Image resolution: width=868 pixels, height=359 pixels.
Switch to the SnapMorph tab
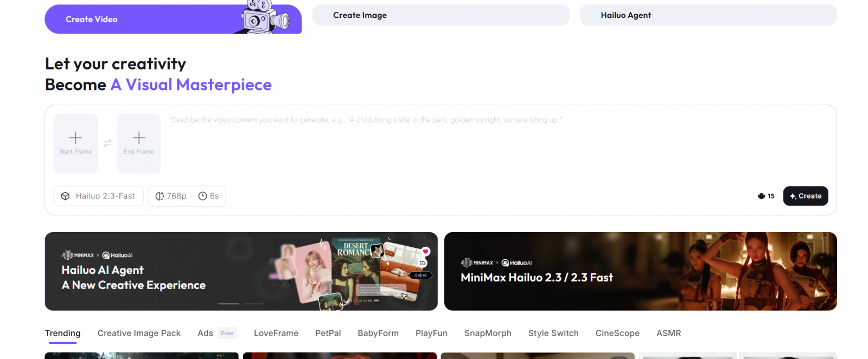488,333
